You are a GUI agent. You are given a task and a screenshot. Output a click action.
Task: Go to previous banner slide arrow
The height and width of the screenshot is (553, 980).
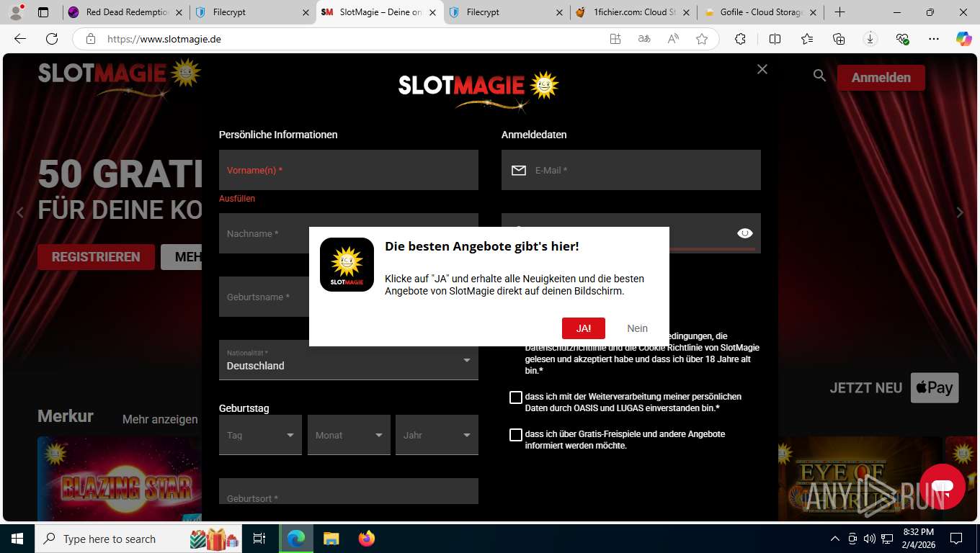(20, 212)
